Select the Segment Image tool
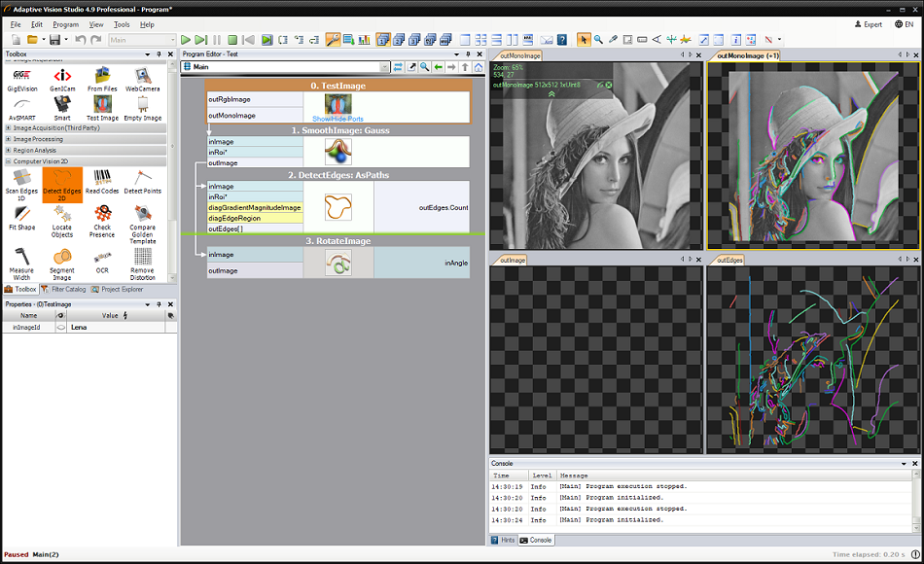The width and height of the screenshot is (924, 564). click(x=62, y=263)
